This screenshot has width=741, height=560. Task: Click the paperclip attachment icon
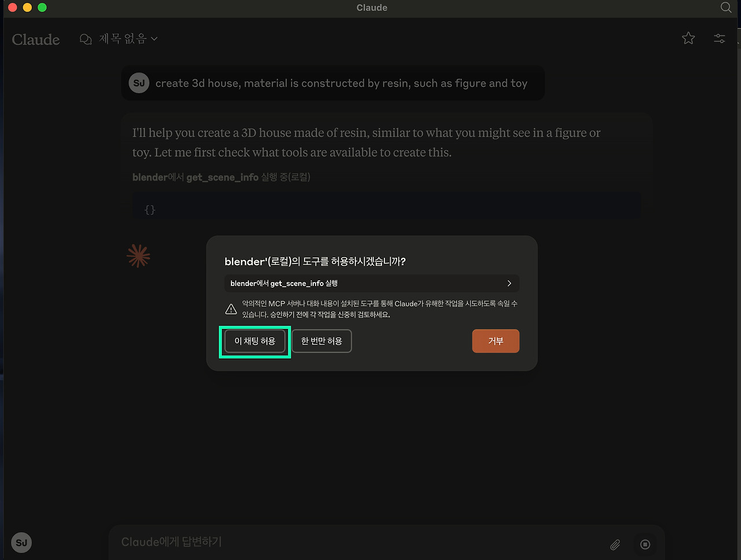[x=615, y=544]
